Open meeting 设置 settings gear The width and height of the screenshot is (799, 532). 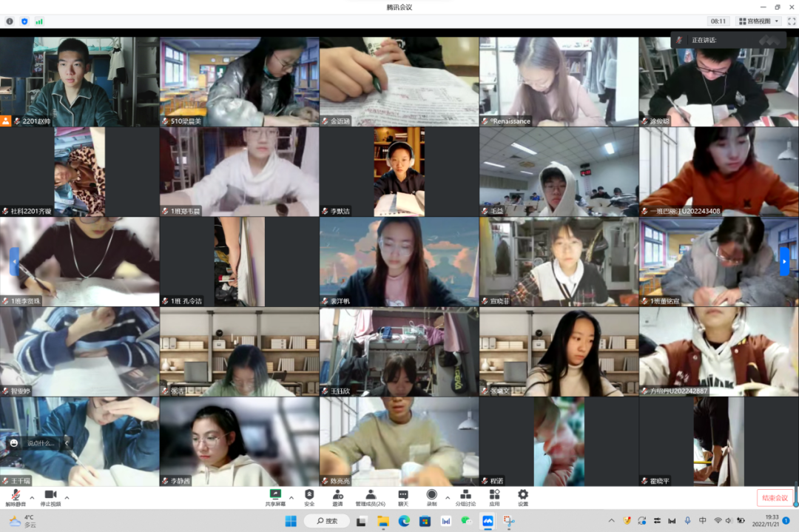523,496
